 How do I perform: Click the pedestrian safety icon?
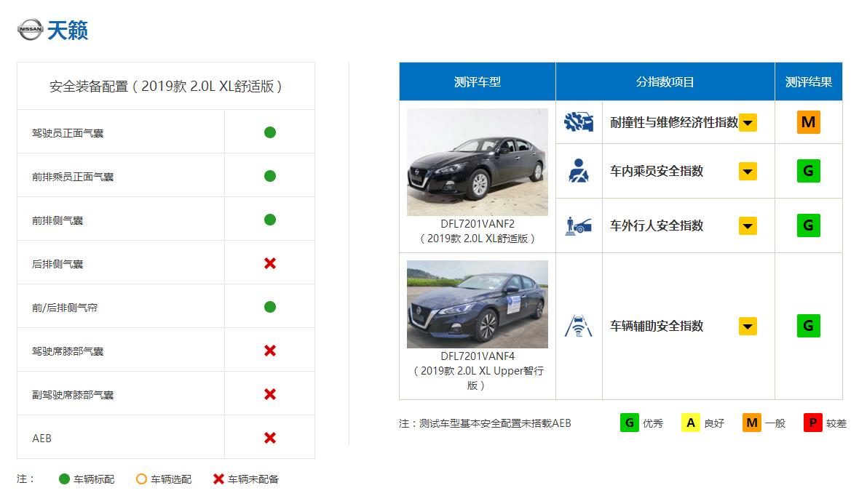(x=579, y=225)
